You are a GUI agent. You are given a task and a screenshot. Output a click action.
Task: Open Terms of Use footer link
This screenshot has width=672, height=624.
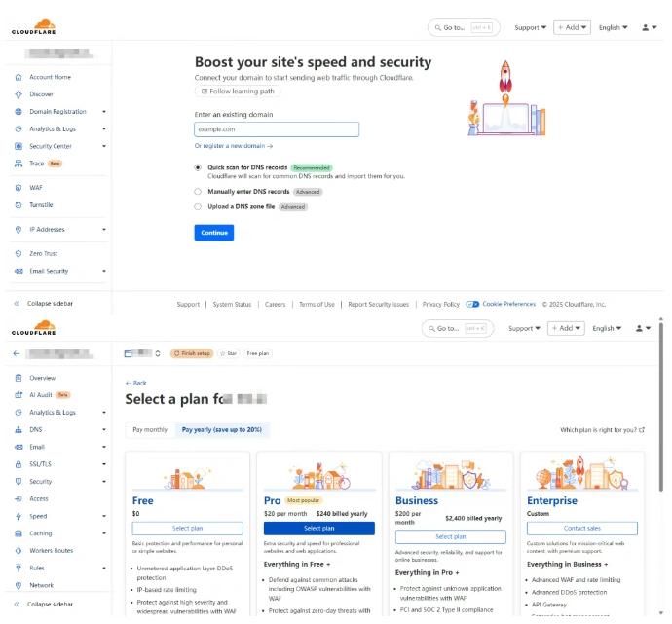[x=317, y=305]
